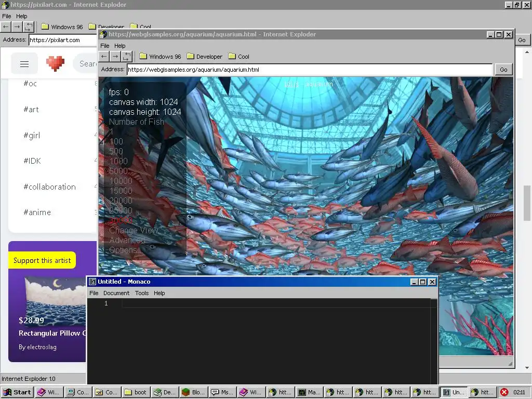The width and height of the screenshot is (532, 399).
Task: Set number of fish to 5000
Action: point(118,171)
